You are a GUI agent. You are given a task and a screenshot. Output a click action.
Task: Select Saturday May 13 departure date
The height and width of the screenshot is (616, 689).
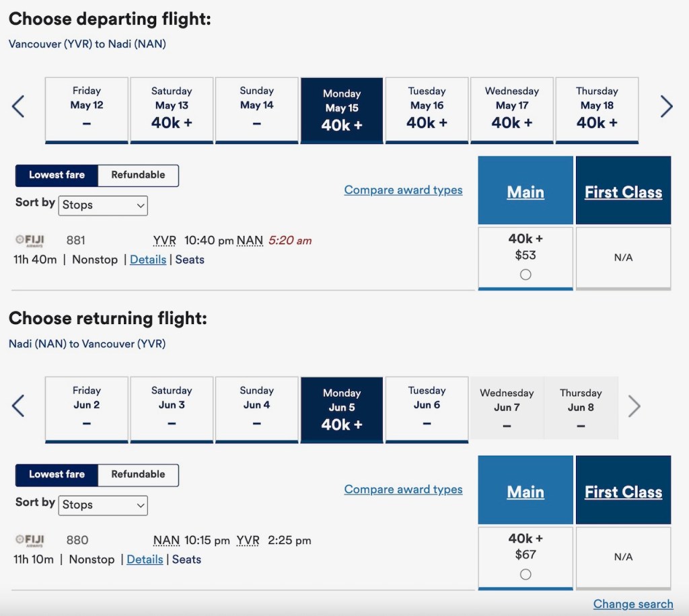tap(172, 110)
